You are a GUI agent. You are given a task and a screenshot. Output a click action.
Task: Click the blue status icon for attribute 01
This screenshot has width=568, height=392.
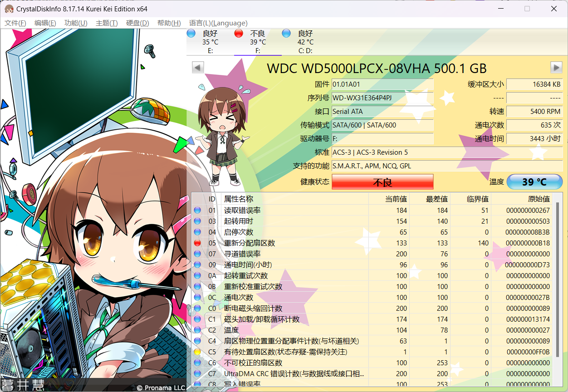click(x=197, y=211)
